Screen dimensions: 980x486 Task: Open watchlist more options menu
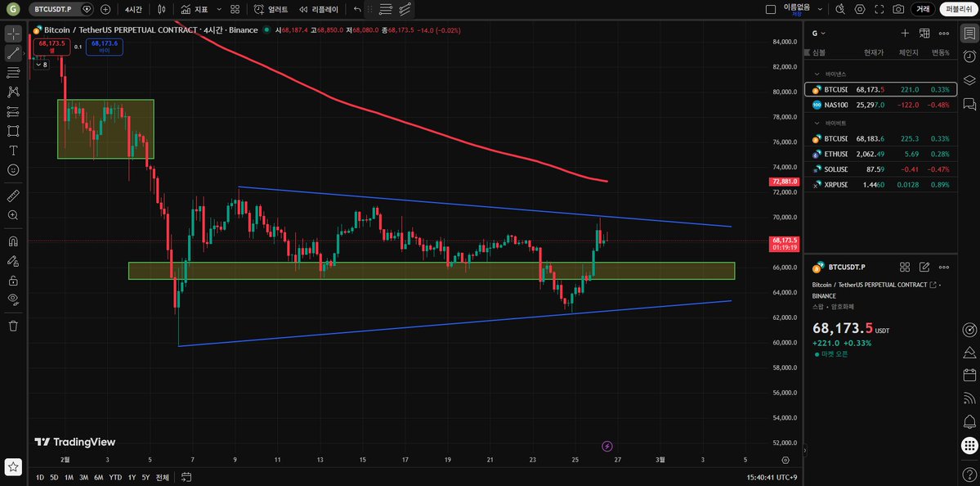pyautogui.click(x=944, y=34)
